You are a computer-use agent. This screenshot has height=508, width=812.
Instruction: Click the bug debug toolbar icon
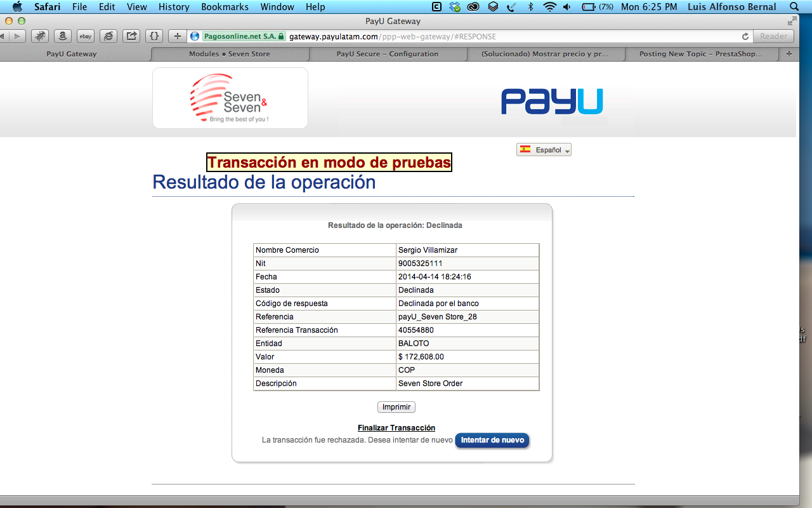click(40, 36)
